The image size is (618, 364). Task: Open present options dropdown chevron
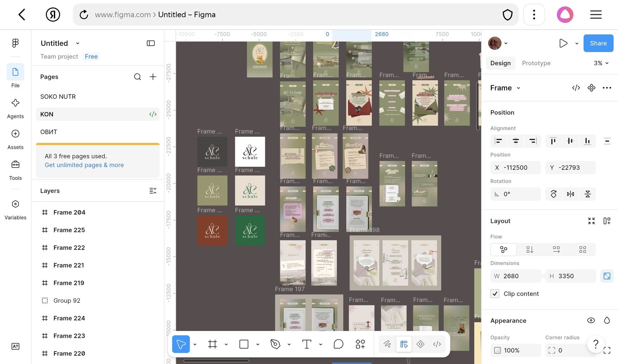[x=577, y=44]
